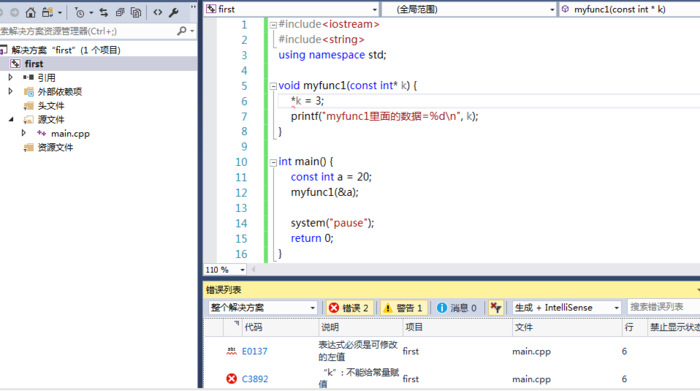700x391 pixels.
Task: Toggle the show all files icon
Action: pyautogui.click(x=136, y=12)
